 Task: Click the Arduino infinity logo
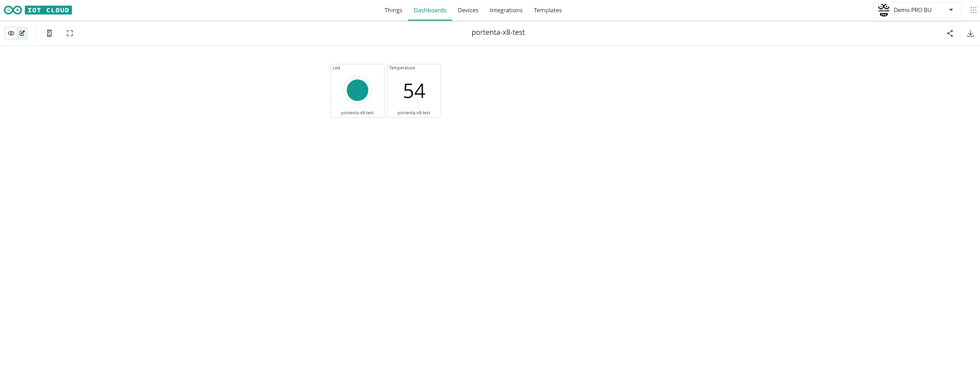[13, 10]
